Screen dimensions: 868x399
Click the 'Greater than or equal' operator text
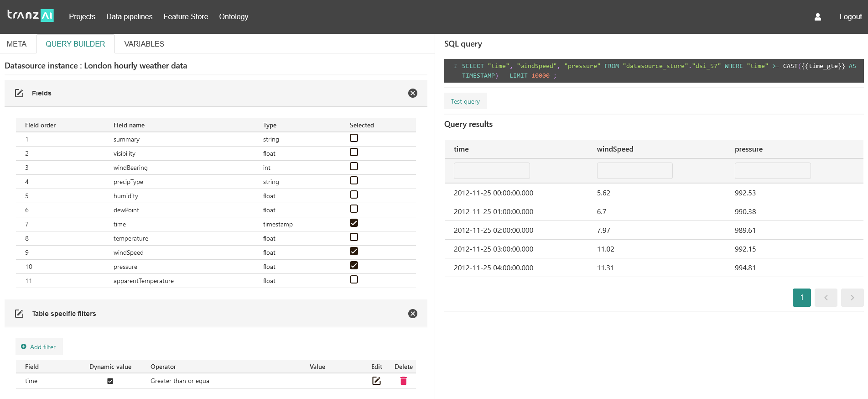coord(181,381)
